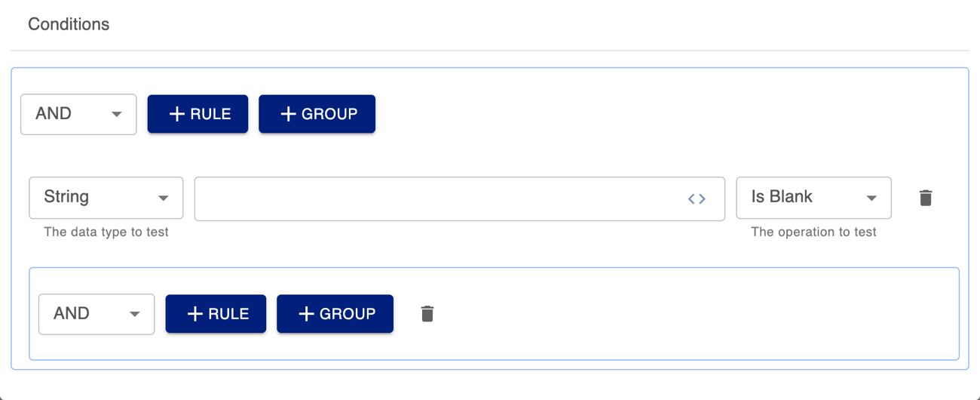The width and height of the screenshot is (980, 400).
Task: Click empty area inside the nested group box
Action: point(678,314)
